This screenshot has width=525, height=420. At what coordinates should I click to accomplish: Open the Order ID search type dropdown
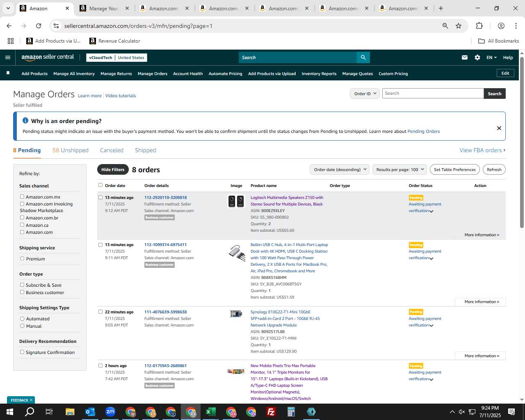tap(365, 94)
